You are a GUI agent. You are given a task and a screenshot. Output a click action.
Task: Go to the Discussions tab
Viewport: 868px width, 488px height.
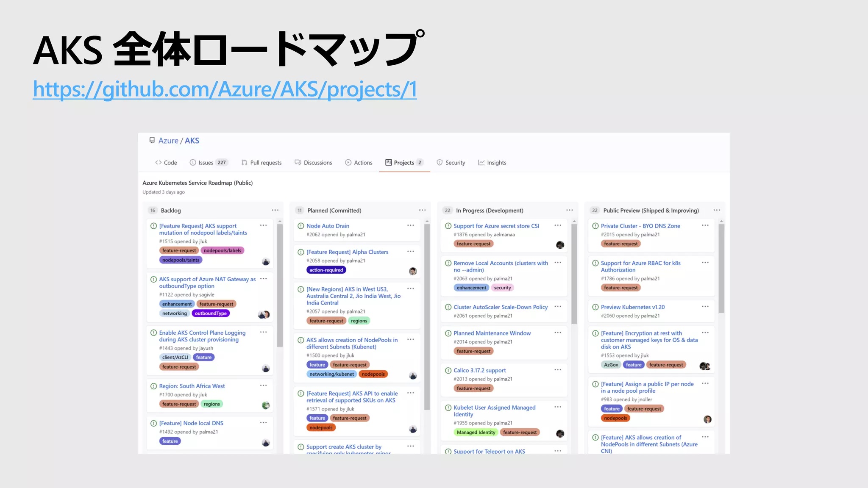(x=314, y=163)
